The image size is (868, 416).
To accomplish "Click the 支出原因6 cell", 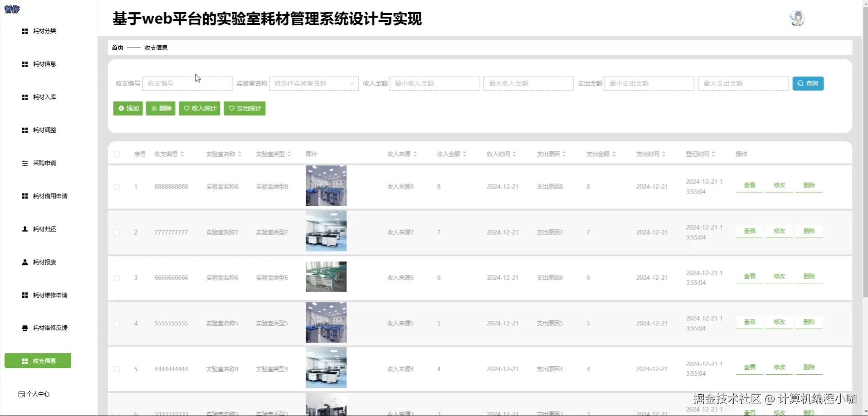I will tap(550, 278).
